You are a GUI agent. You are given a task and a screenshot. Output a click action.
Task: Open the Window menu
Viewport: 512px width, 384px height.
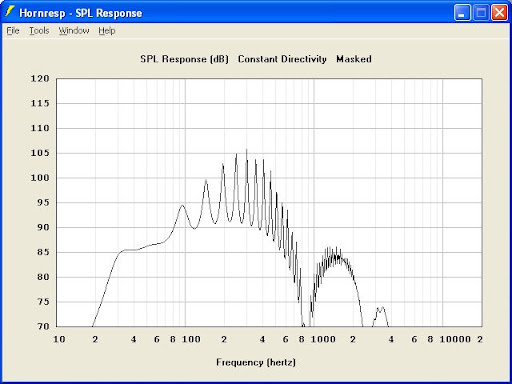[74, 31]
